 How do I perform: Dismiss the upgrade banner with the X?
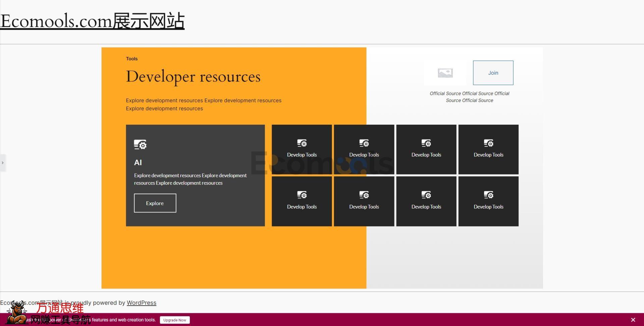coord(633,320)
